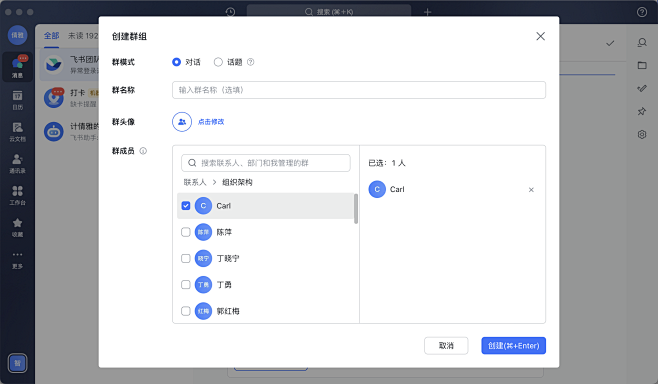Open the chat search icon in right panel
The height and width of the screenshot is (384, 658).
point(642,42)
